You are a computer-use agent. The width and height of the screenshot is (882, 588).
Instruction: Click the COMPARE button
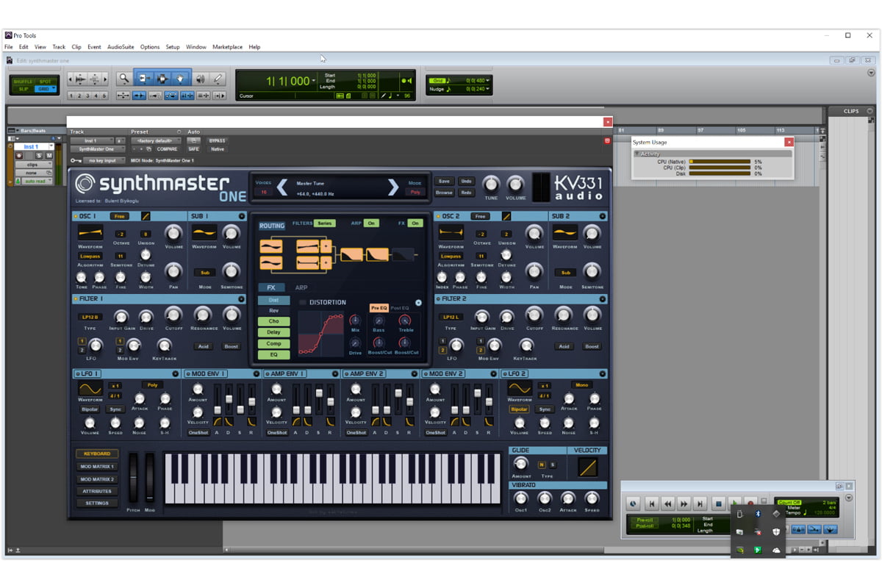click(168, 149)
